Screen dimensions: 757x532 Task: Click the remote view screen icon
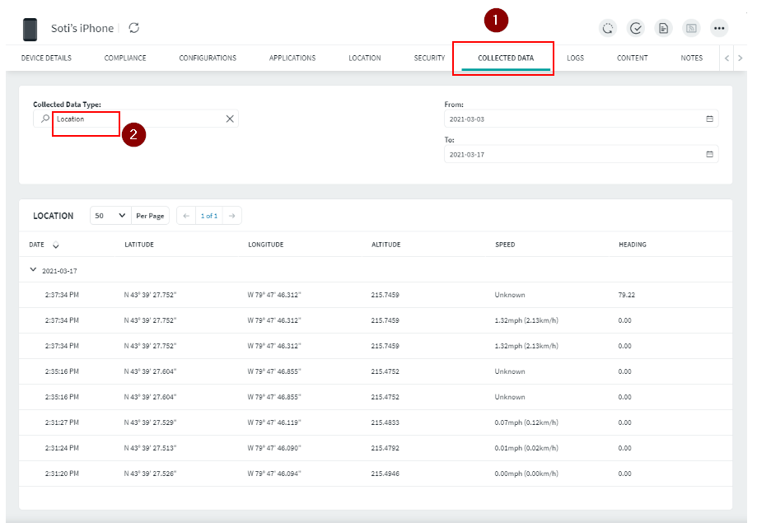point(691,28)
